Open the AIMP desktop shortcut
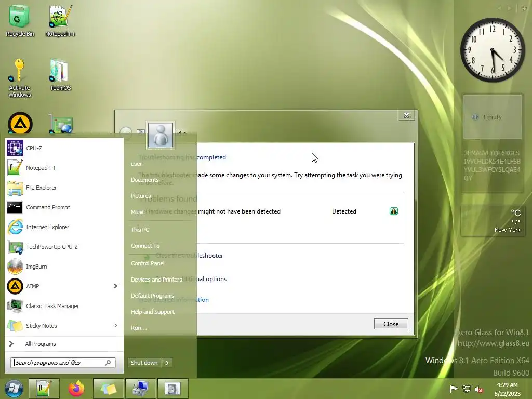This screenshot has height=399, width=532. tap(20, 123)
